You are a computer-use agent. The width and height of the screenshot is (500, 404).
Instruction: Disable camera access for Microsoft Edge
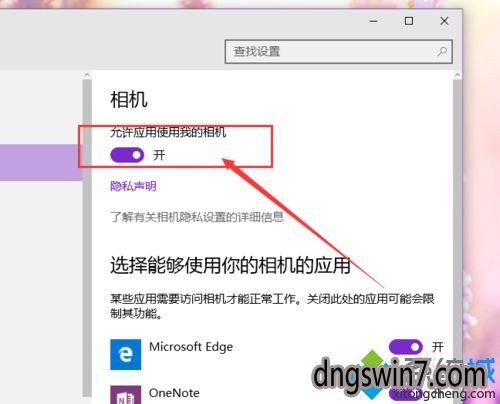[406, 347]
